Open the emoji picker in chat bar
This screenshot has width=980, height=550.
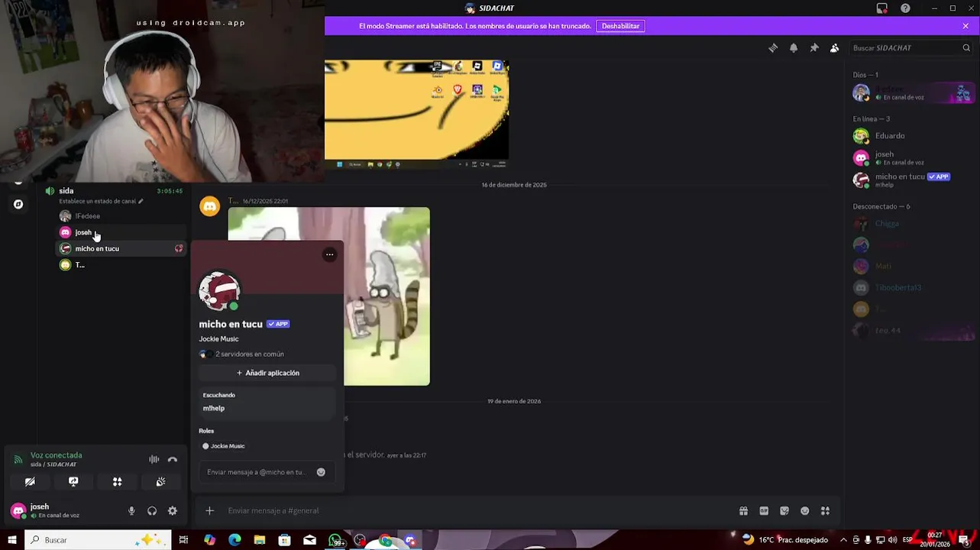pos(805,511)
